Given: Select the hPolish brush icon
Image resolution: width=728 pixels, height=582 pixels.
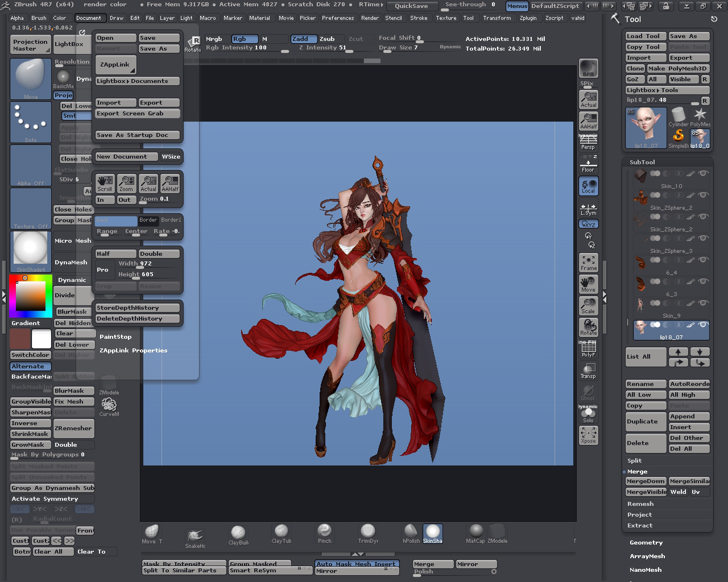Looking at the screenshot, I should pyautogui.click(x=411, y=534).
